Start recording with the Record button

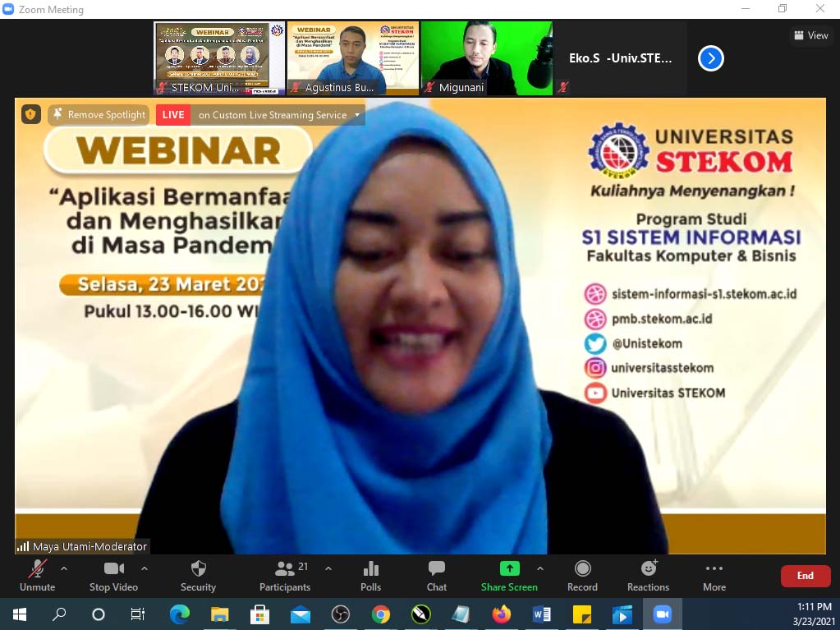tap(582, 576)
